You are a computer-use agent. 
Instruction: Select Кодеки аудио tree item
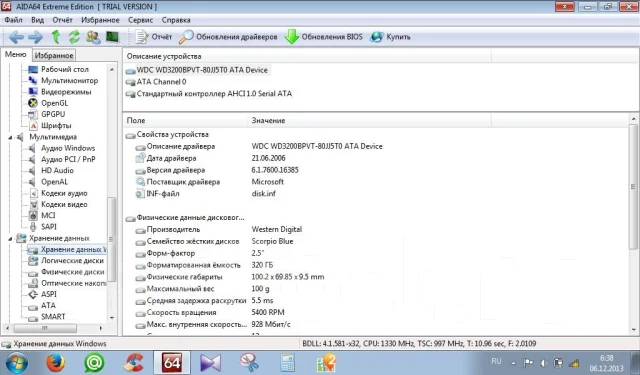pos(64,193)
